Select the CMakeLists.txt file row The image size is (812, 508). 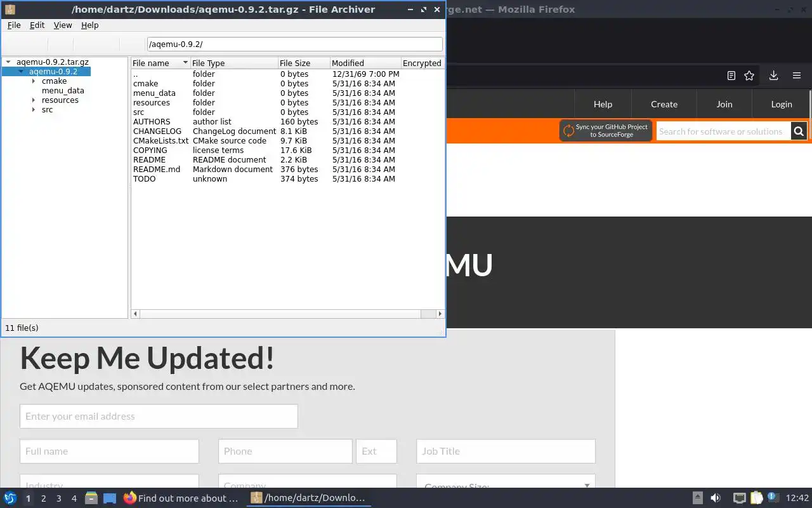pyautogui.click(x=287, y=141)
